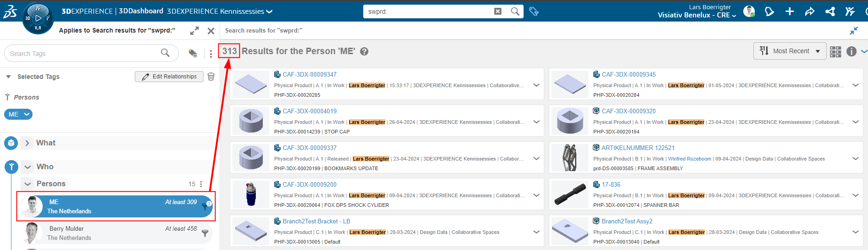Expand actions chevron for 17-836
The height and width of the screenshot is (250, 868).
pyautogui.click(x=855, y=195)
